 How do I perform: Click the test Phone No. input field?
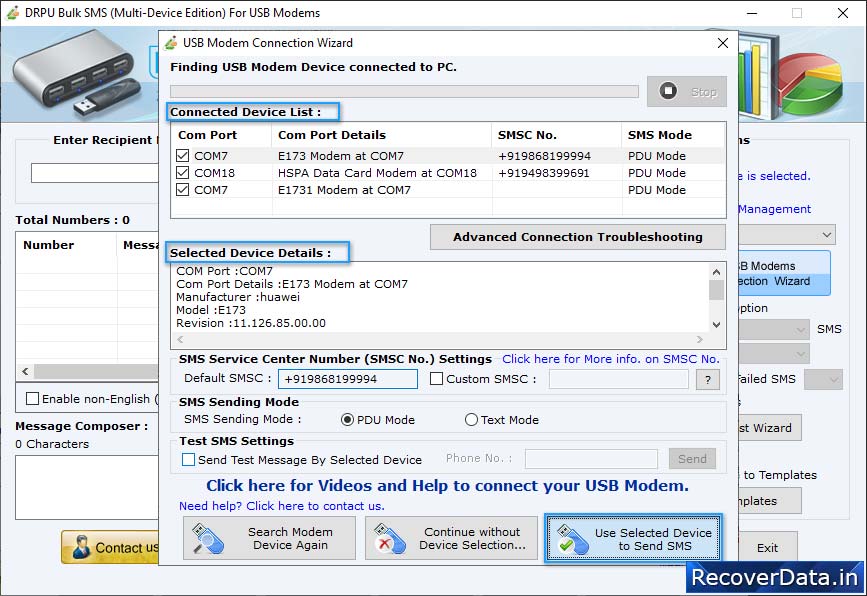click(591, 458)
